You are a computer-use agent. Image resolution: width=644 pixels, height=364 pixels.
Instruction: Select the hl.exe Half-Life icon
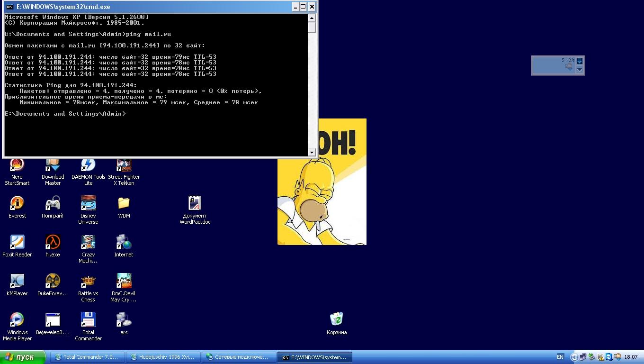(53, 246)
